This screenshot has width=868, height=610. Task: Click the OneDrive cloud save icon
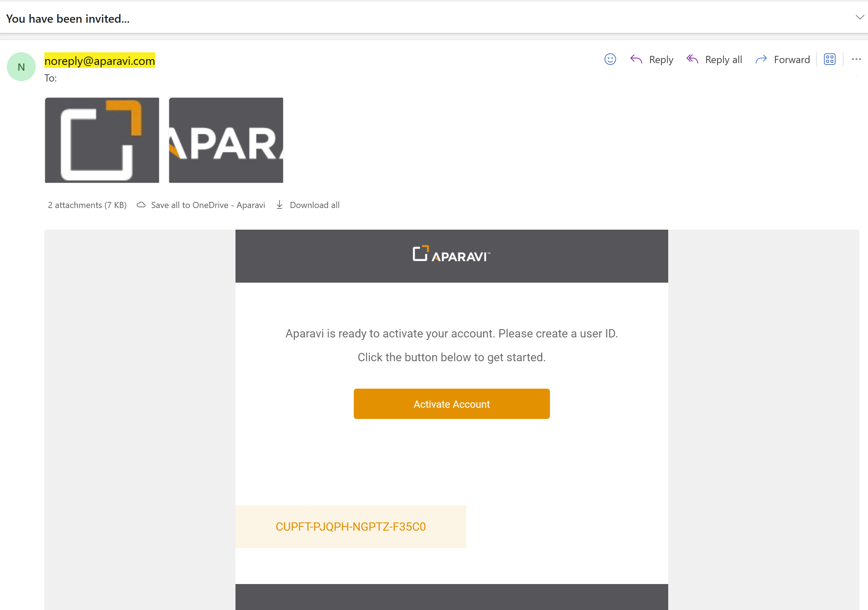[x=141, y=205]
